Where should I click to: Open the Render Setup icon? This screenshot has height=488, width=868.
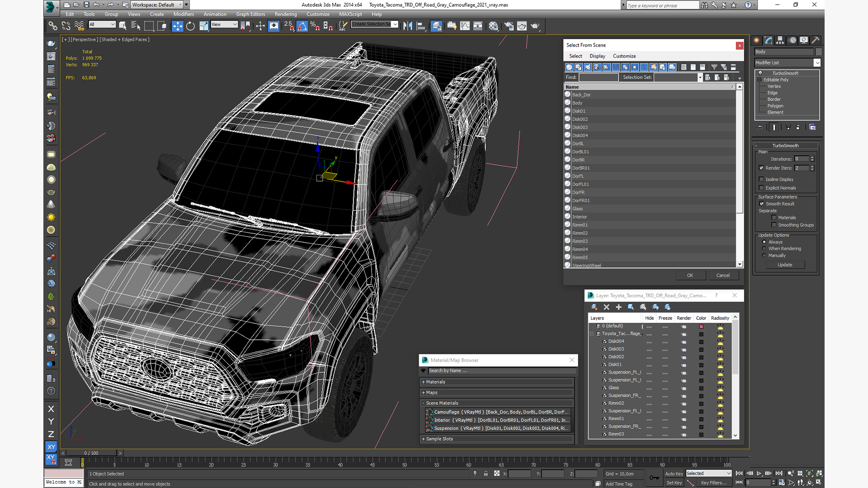tap(509, 26)
